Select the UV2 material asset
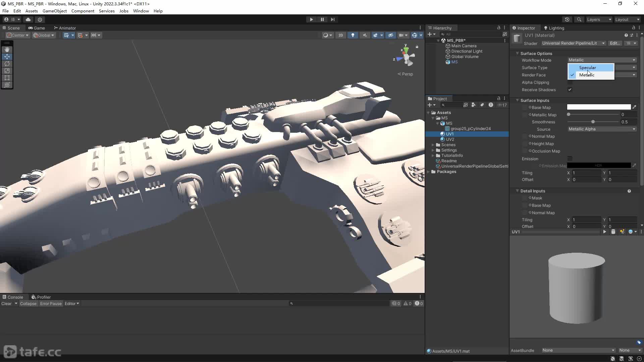This screenshot has height=362, width=644. [x=450, y=139]
